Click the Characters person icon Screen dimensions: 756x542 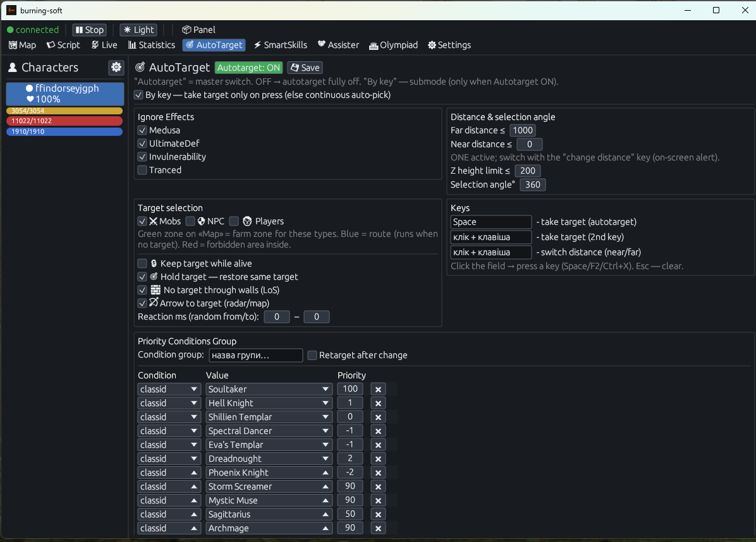click(13, 68)
